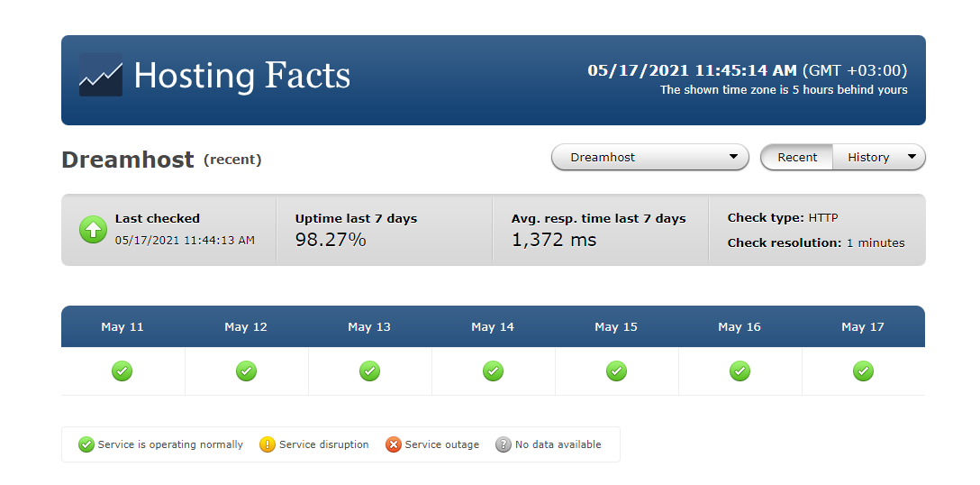Click the header date and time 11:45:14 AM
980x485 pixels.
pos(693,70)
